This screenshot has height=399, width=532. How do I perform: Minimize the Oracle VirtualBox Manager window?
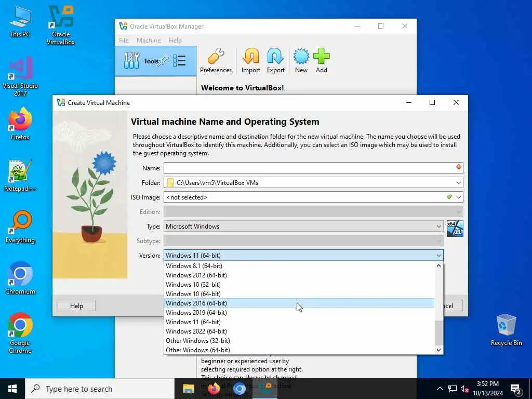357,26
